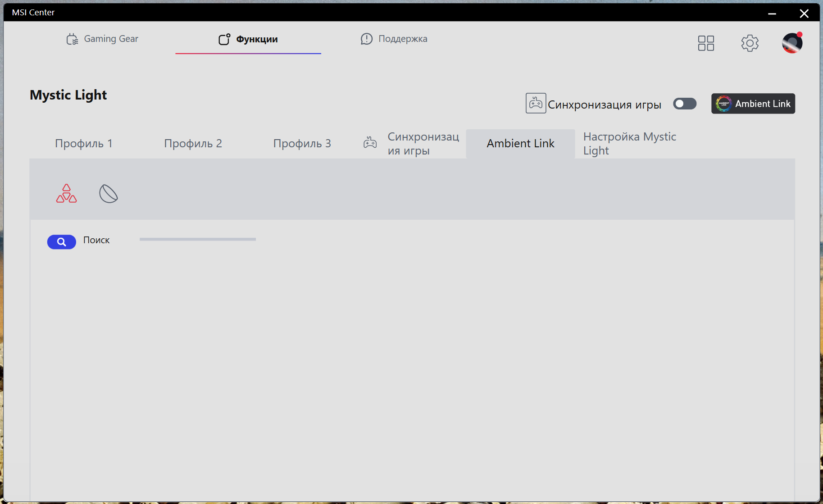The image size is (823, 504).
Task: Open the Gaming Gear tab
Action: click(102, 39)
